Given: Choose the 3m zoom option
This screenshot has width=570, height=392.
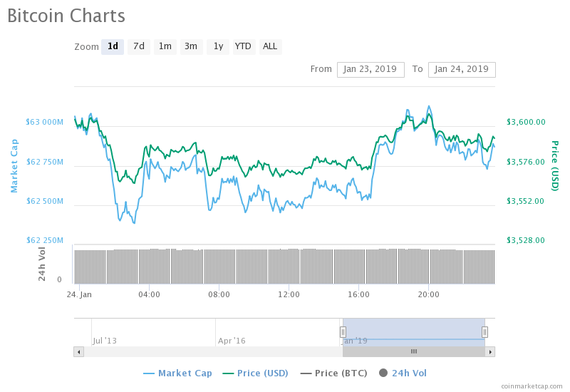Looking at the screenshot, I should pos(191,47).
